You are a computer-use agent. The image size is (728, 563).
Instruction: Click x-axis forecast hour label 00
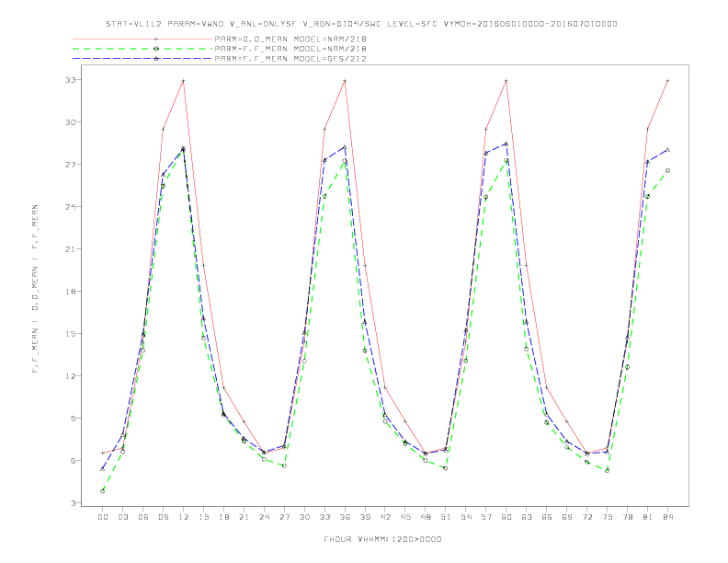click(103, 517)
